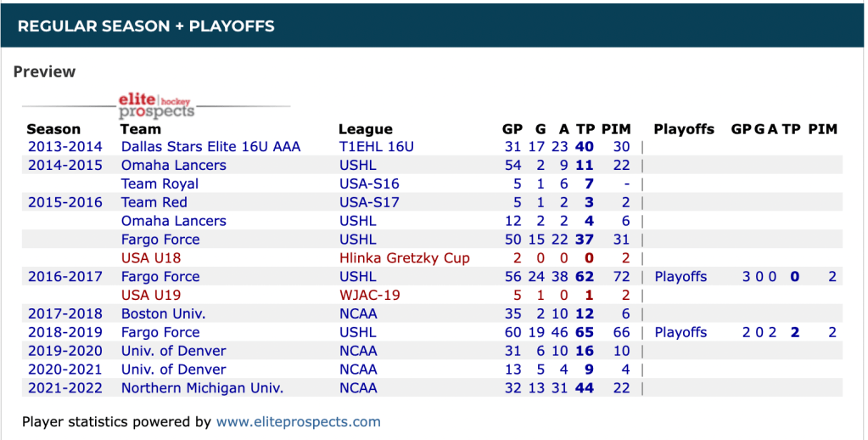
Task: Click the Elite Prospects logo
Action: [157, 105]
